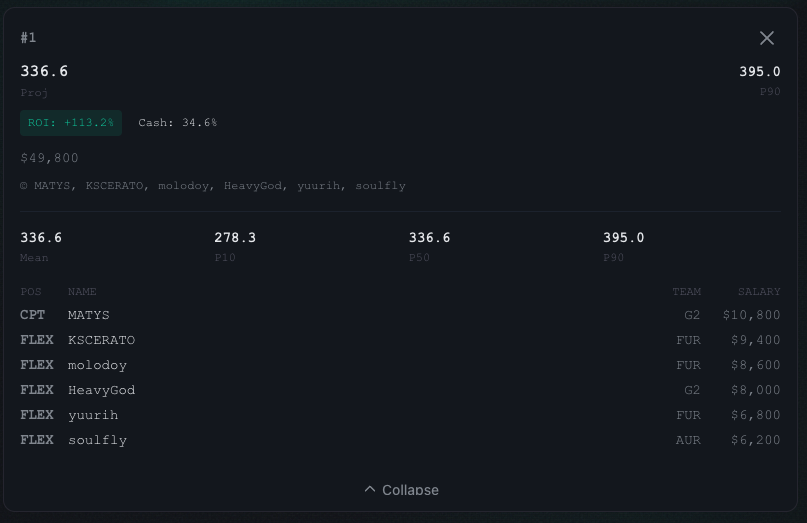Select the soulfly player name

pos(97,440)
